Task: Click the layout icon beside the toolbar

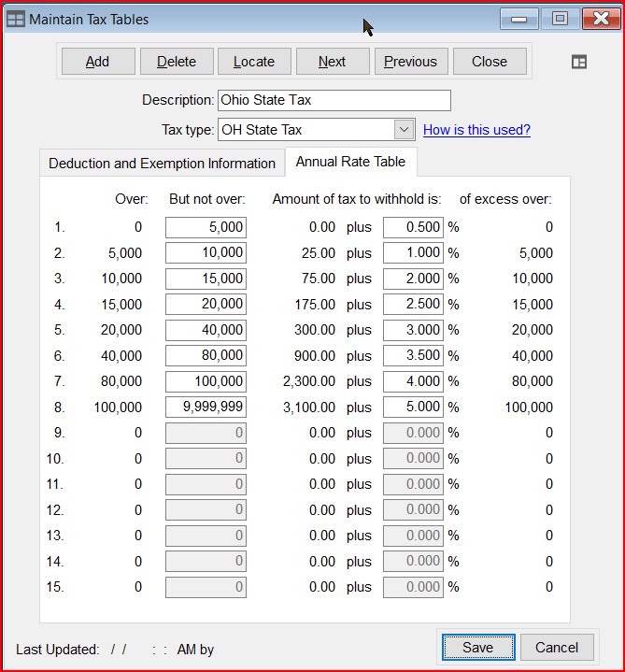Action: (578, 62)
